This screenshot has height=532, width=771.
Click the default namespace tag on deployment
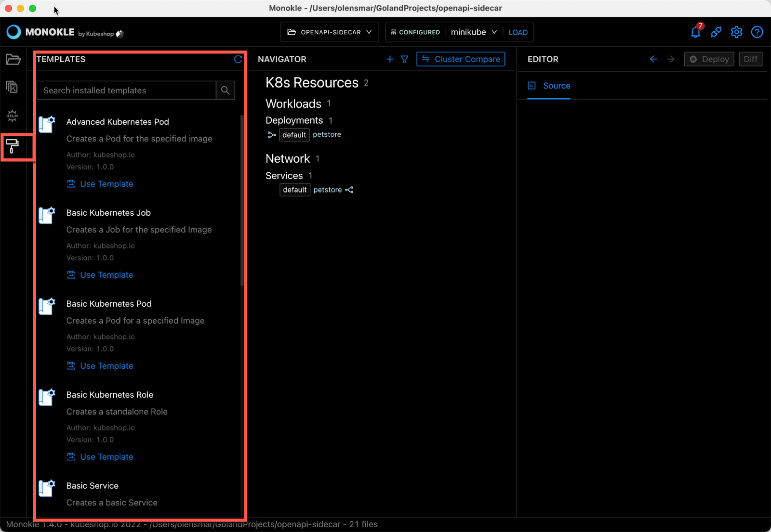294,135
